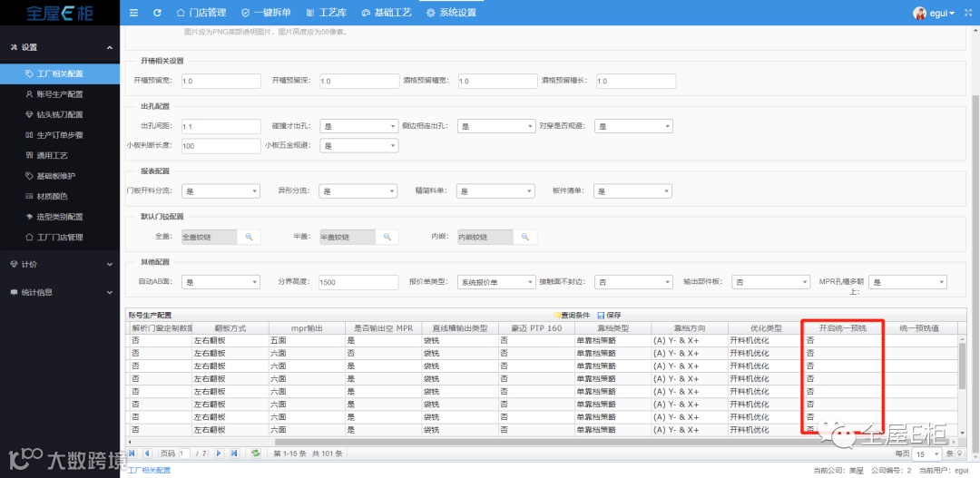Click the 分界高度 input field
The height and width of the screenshot is (478, 980).
tap(358, 282)
